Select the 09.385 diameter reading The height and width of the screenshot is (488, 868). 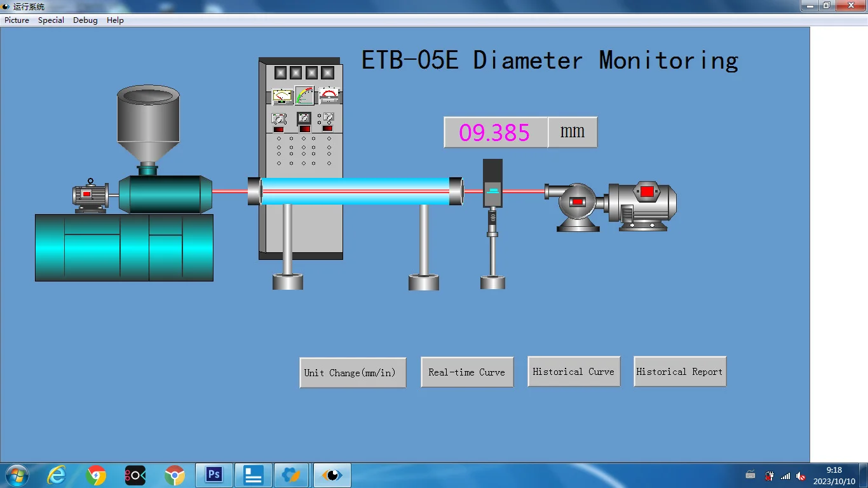(x=496, y=132)
